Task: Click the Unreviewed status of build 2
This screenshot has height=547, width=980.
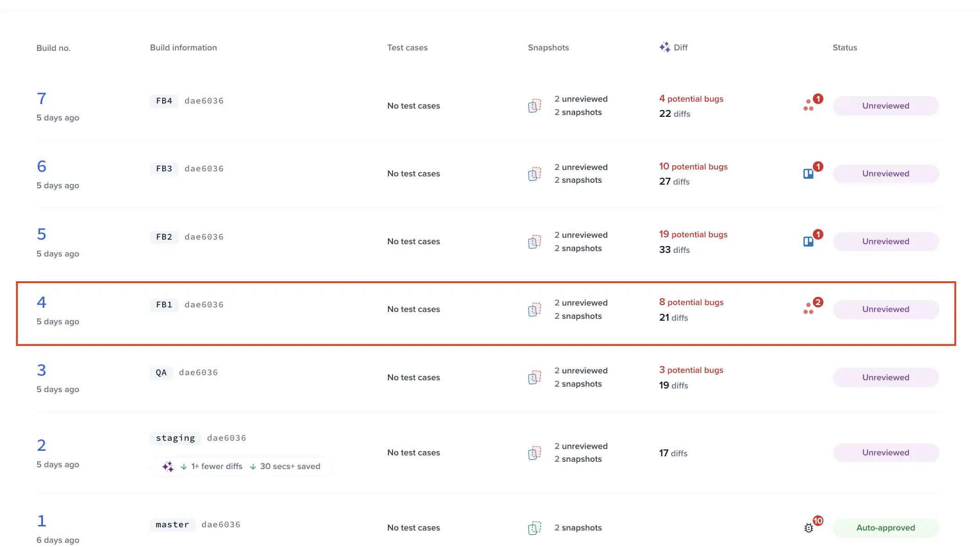Action: [x=886, y=453]
